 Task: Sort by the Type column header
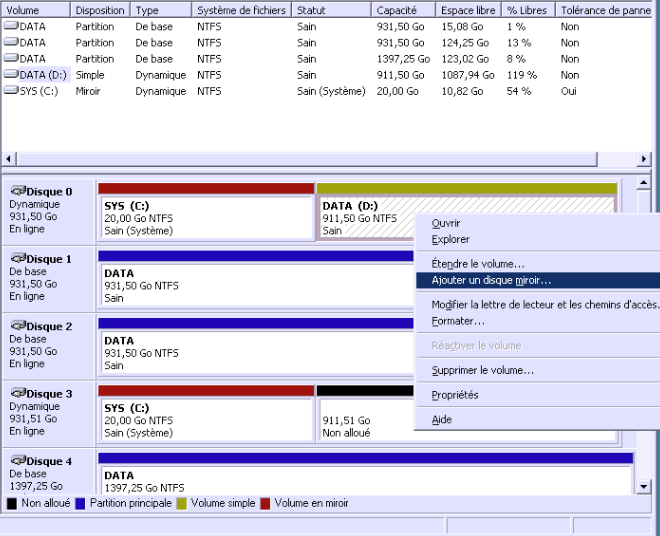point(161,10)
